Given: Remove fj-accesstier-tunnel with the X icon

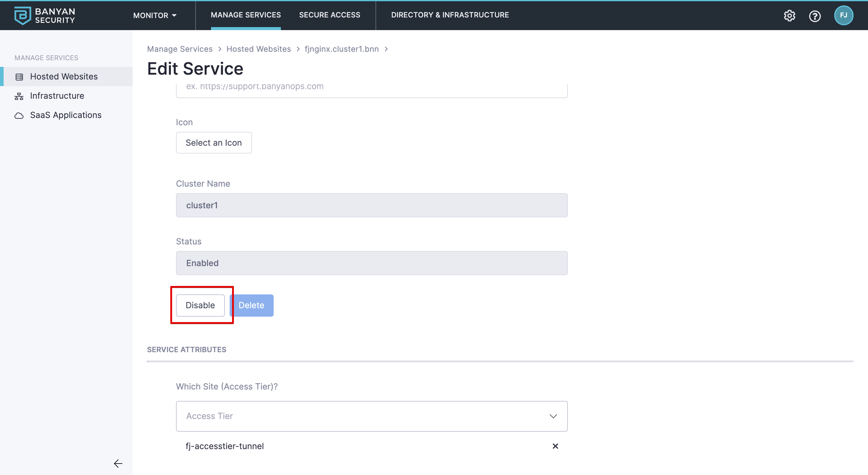Looking at the screenshot, I should (x=555, y=446).
